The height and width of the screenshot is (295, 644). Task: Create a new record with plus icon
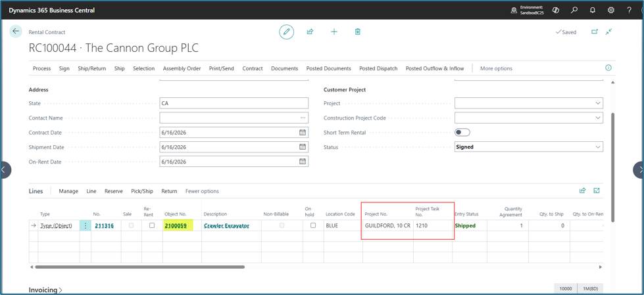click(x=334, y=32)
